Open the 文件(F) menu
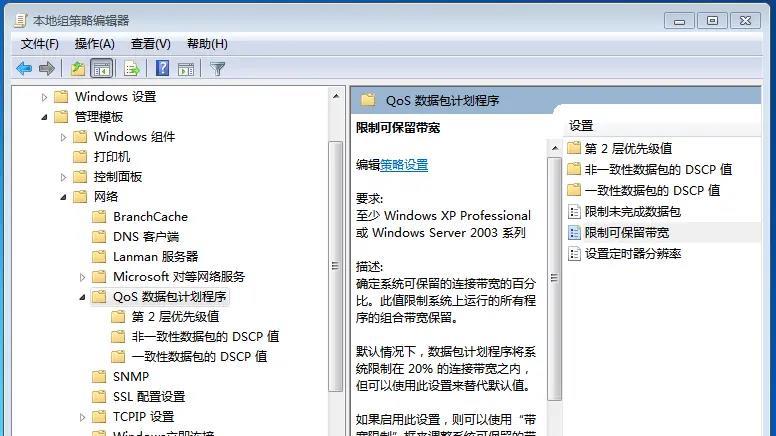The height and width of the screenshot is (436, 776). tap(40, 44)
